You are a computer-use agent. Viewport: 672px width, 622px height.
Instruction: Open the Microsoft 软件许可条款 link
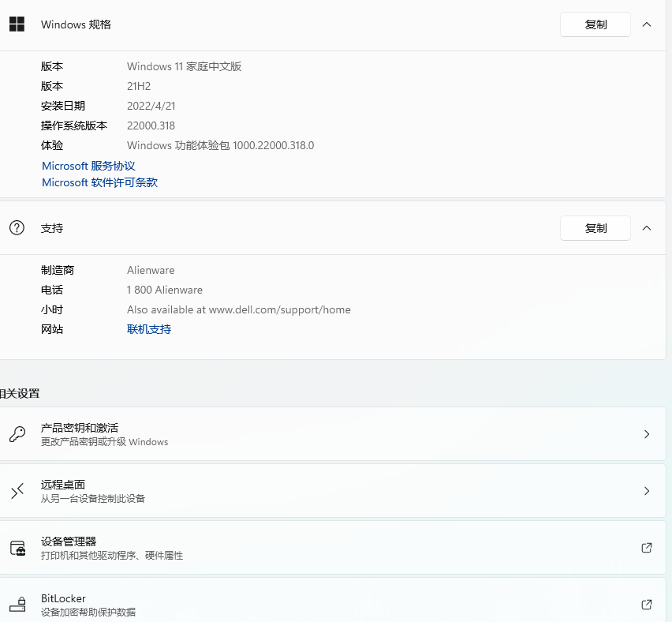point(100,183)
